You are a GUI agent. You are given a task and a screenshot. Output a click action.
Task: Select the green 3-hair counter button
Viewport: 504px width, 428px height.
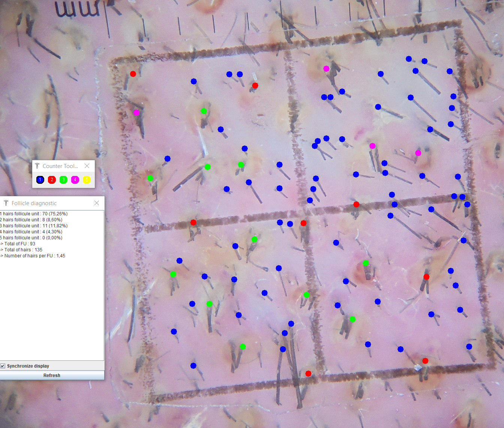point(63,180)
